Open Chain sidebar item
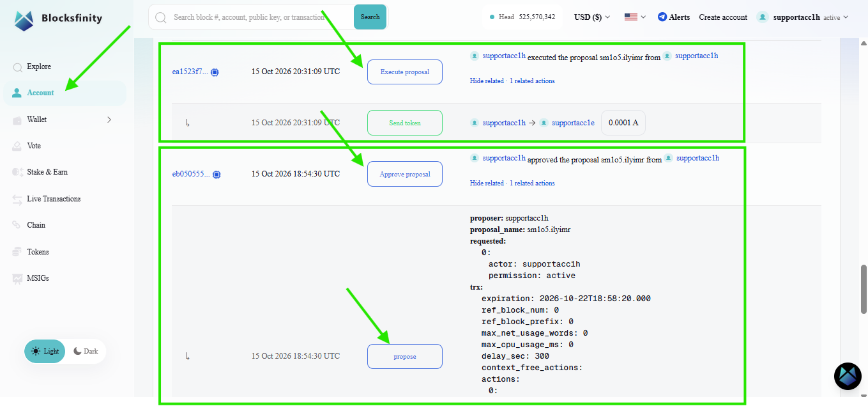The height and width of the screenshot is (406, 868). click(x=36, y=225)
